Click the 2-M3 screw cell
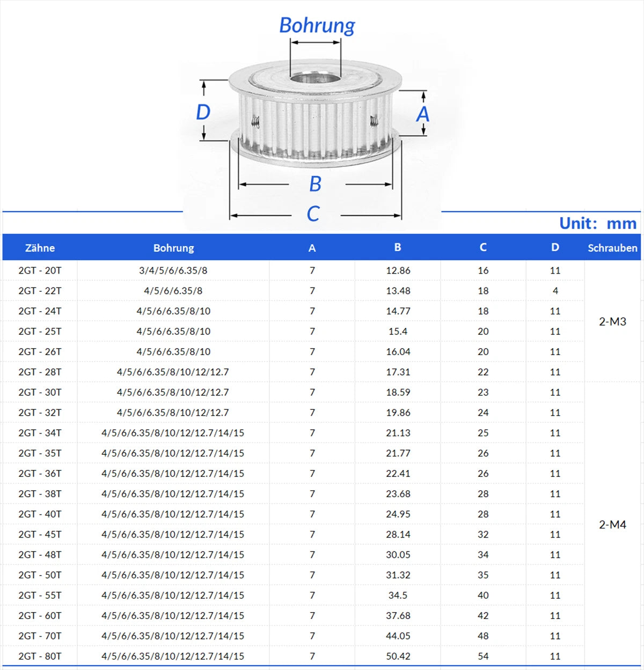 pos(612,321)
